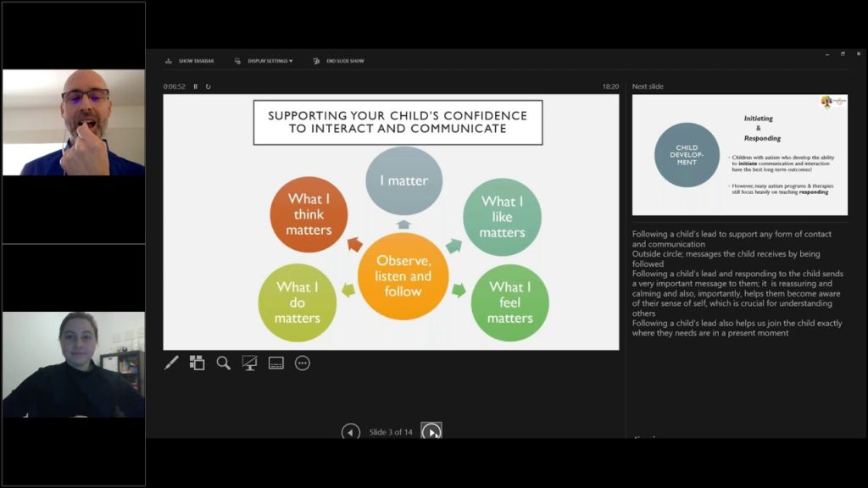Collapse the Next slide preview panel
Viewport: 868px width, 488px height.
[x=646, y=86]
